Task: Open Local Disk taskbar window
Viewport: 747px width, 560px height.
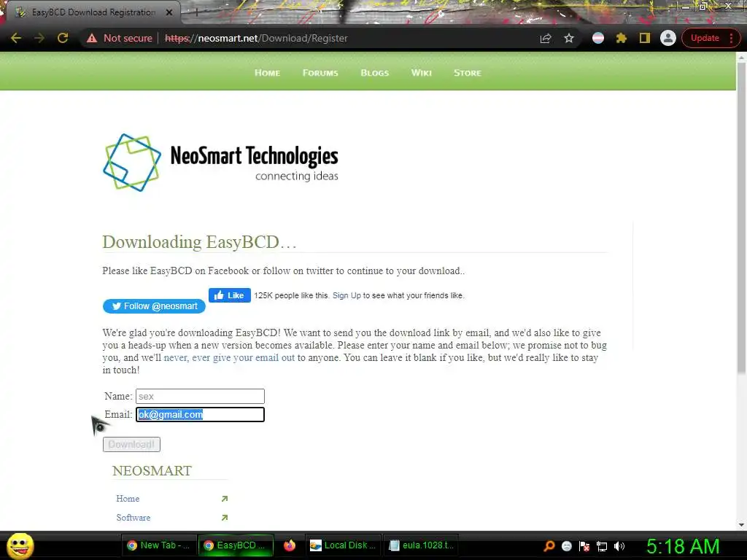Action: pyautogui.click(x=342, y=545)
